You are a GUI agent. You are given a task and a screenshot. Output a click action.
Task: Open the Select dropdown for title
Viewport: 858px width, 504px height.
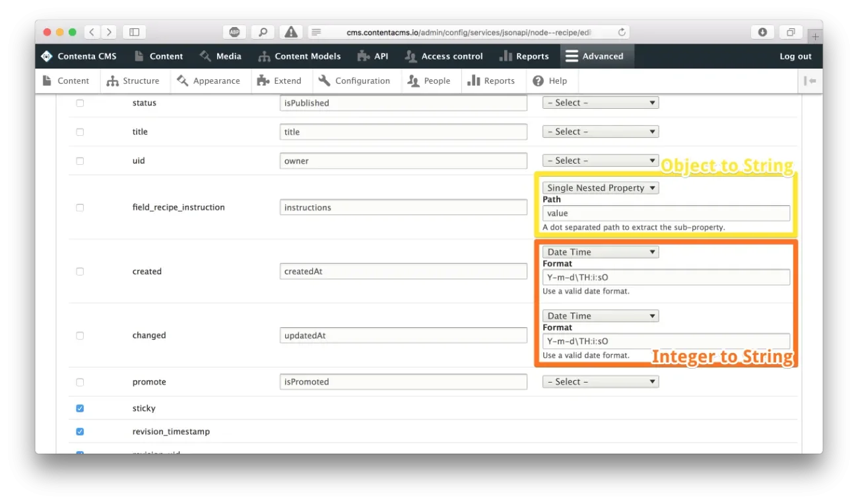(601, 132)
